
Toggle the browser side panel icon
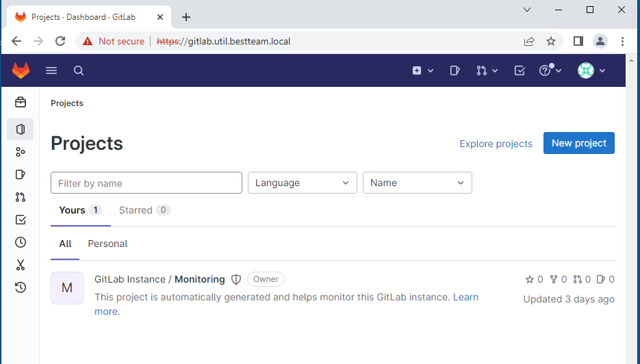578,41
